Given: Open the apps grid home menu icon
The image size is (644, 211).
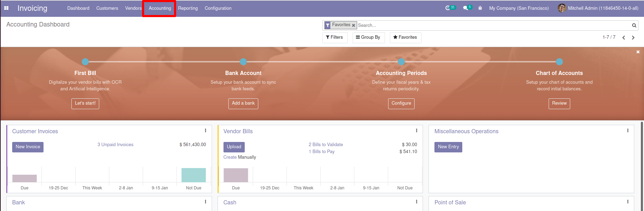Looking at the screenshot, I should 6,8.
